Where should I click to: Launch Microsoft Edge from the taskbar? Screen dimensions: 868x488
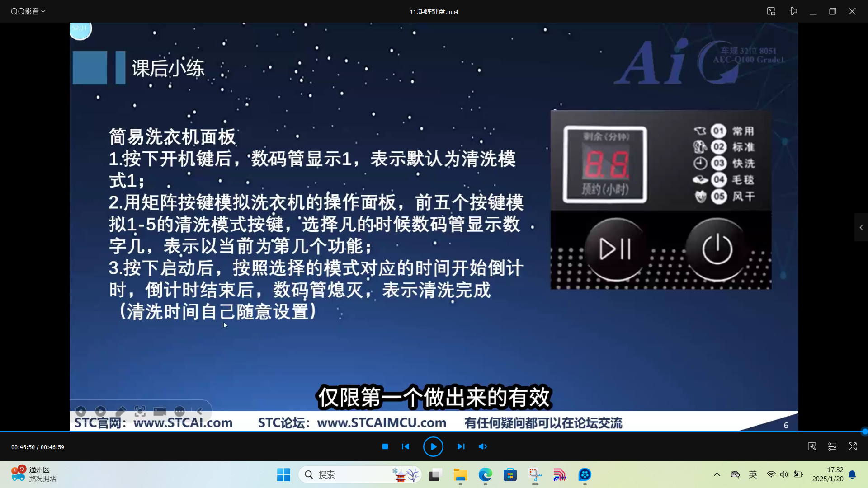pos(485,474)
